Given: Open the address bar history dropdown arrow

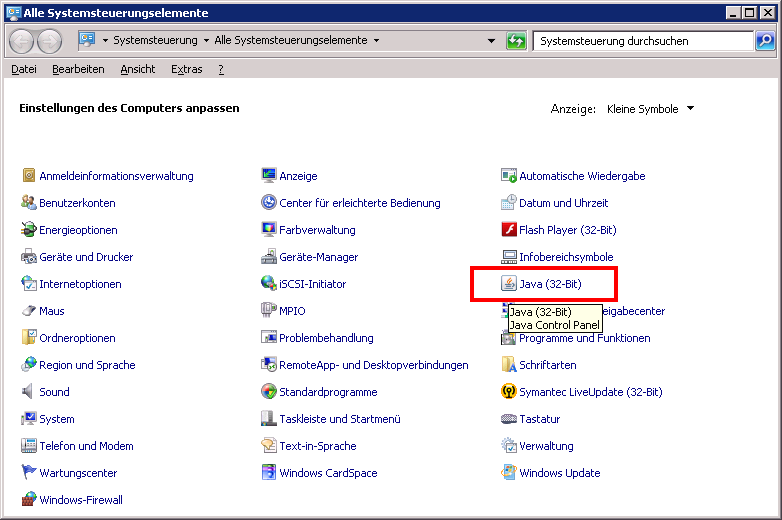Looking at the screenshot, I should tap(491, 41).
